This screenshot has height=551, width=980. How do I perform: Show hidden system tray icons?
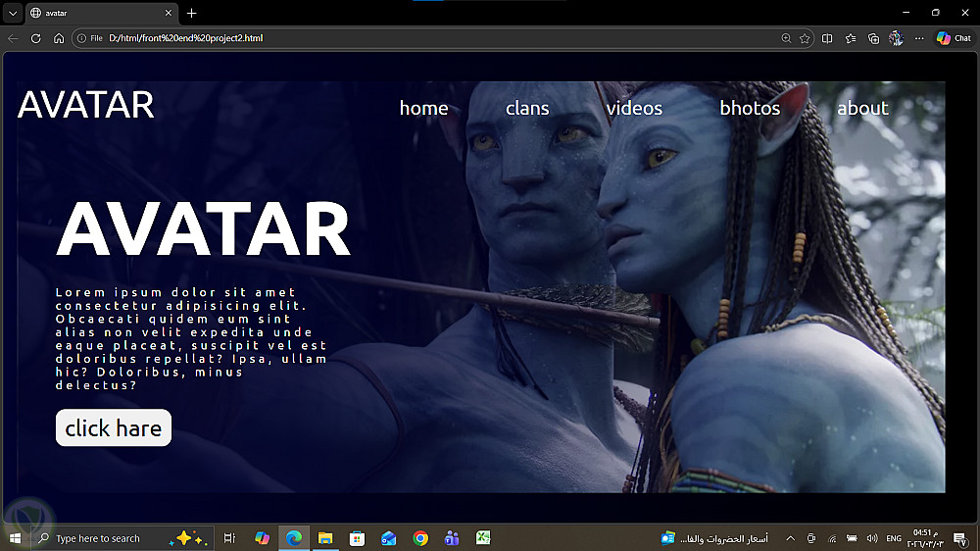790,538
